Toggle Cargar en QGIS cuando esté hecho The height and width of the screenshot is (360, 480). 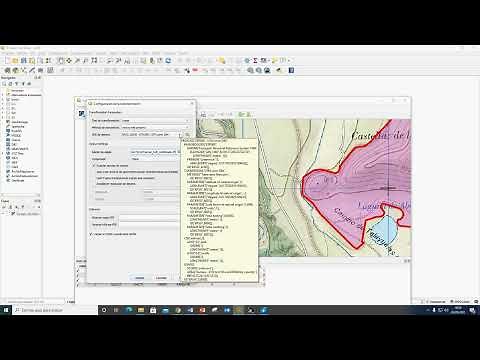(91, 234)
